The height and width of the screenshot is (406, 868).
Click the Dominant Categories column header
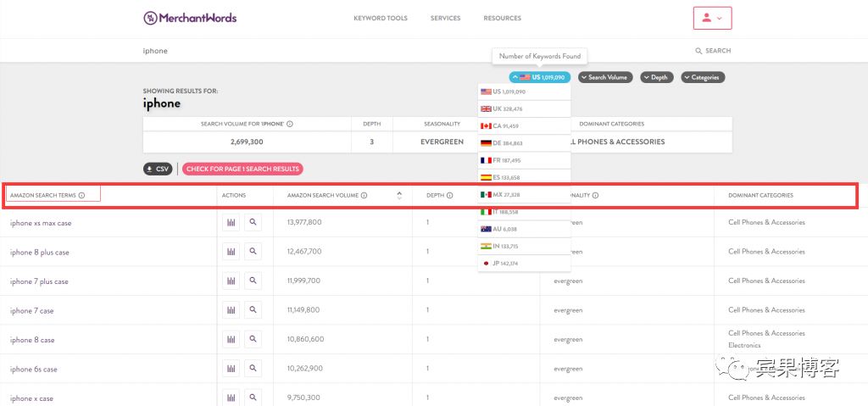point(760,196)
